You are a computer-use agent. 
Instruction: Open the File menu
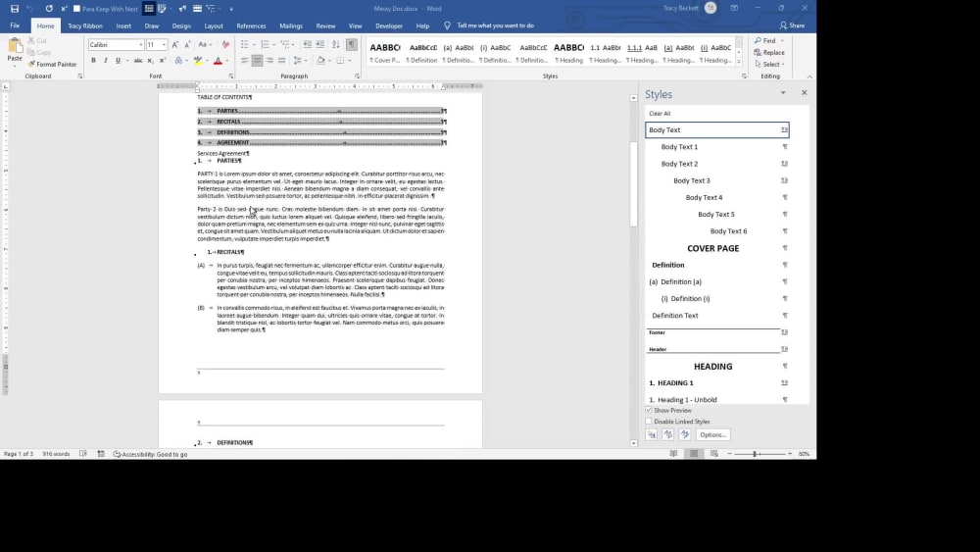coord(15,25)
